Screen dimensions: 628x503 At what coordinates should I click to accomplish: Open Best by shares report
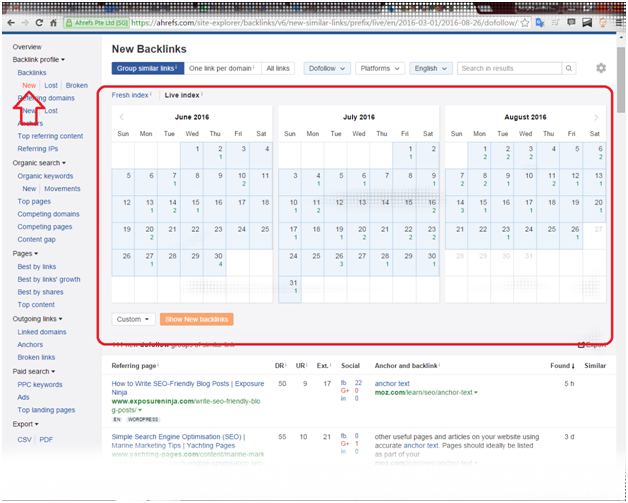click(x=40, y=292)
